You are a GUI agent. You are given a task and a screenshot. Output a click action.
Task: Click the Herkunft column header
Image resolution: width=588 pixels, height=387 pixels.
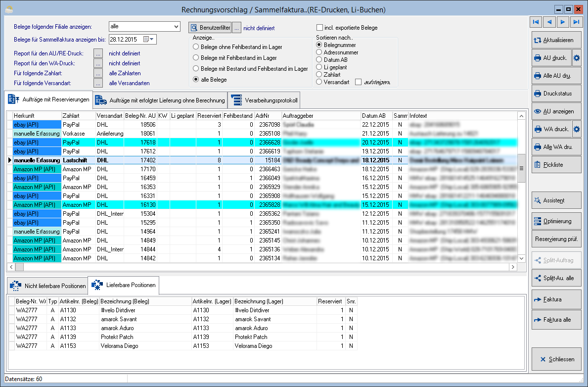tap(37, 116)
